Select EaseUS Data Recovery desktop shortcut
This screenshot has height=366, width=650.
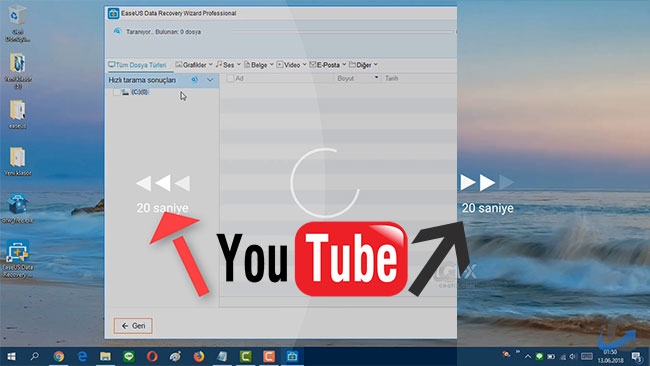pos(17,259)
